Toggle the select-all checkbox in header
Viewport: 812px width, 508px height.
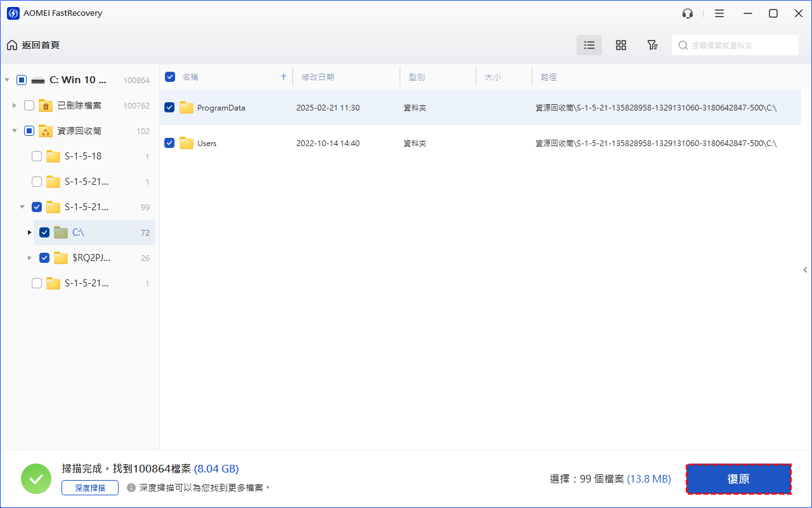170,77
